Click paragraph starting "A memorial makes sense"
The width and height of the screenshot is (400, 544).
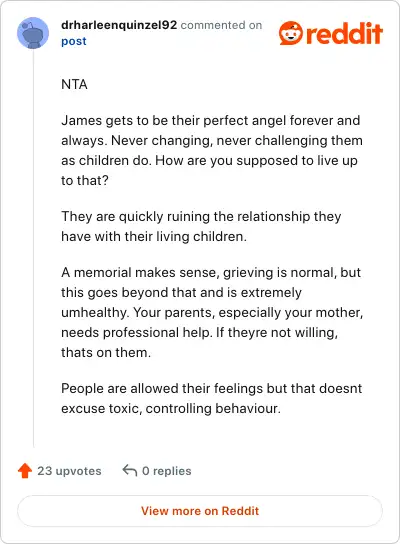click(x=212, y=312)
